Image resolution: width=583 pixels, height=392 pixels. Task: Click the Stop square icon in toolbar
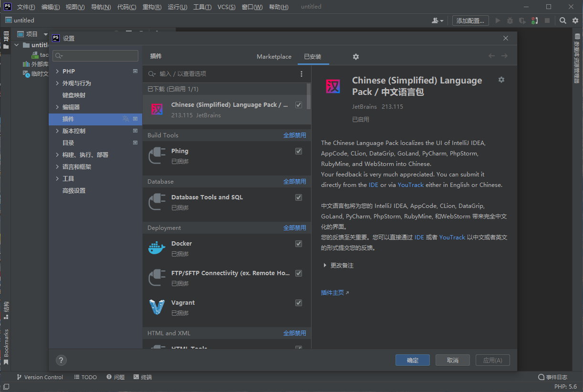[x=547, y=21]
